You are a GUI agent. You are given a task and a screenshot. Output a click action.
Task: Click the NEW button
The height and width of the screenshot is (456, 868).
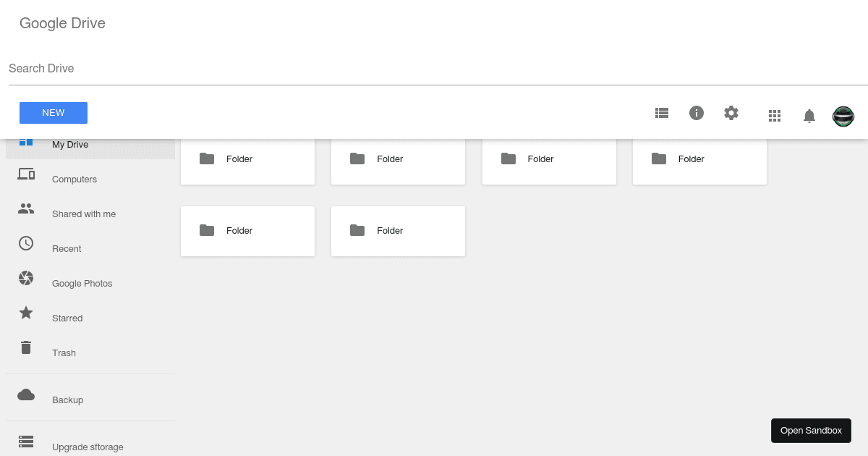53,113
